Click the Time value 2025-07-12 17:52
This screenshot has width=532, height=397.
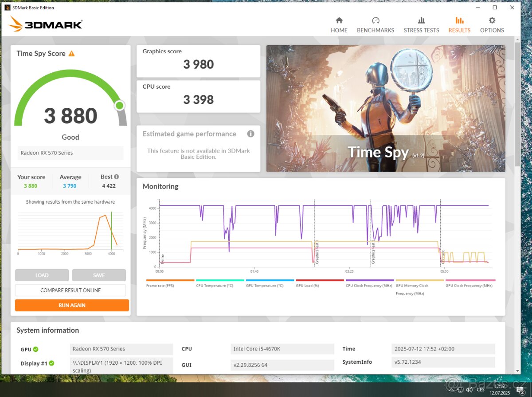(x=443, y=349)
